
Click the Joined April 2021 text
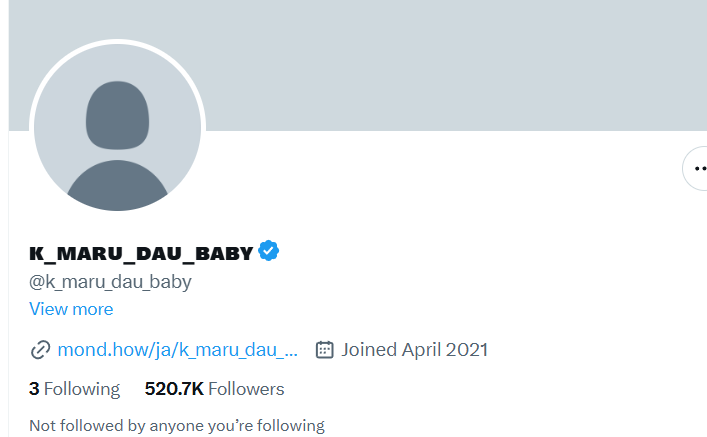414,350
